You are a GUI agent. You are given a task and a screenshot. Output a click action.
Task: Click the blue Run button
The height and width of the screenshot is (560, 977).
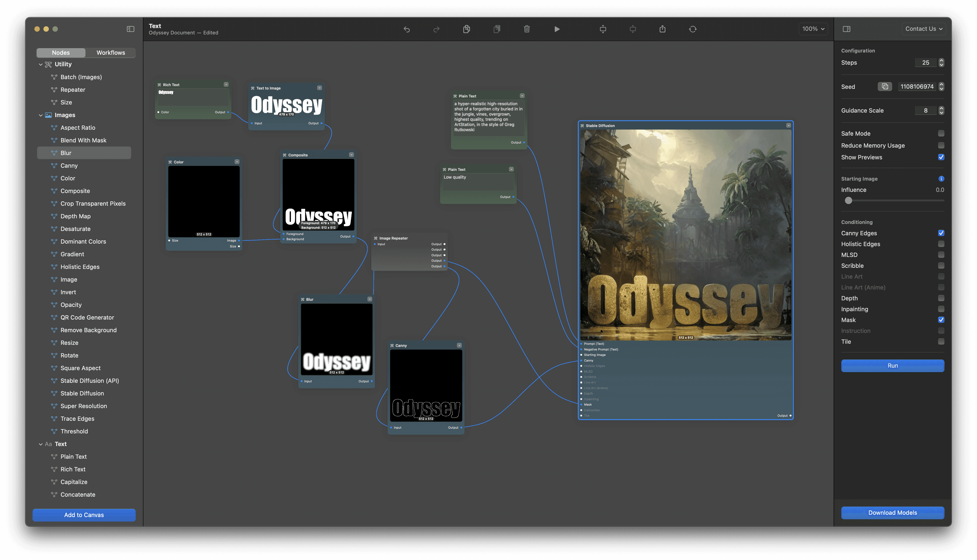[x=892, y=366]
